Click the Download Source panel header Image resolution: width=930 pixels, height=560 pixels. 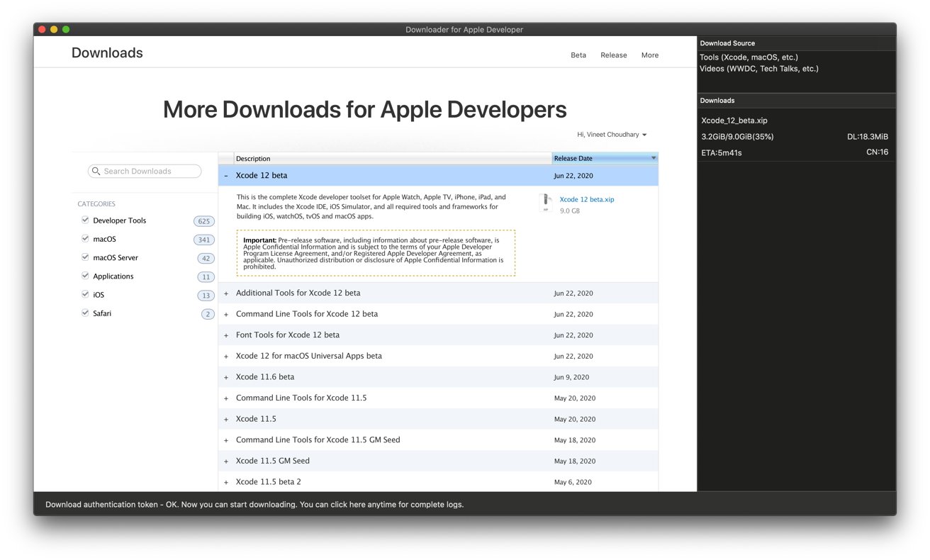[797, 43]
